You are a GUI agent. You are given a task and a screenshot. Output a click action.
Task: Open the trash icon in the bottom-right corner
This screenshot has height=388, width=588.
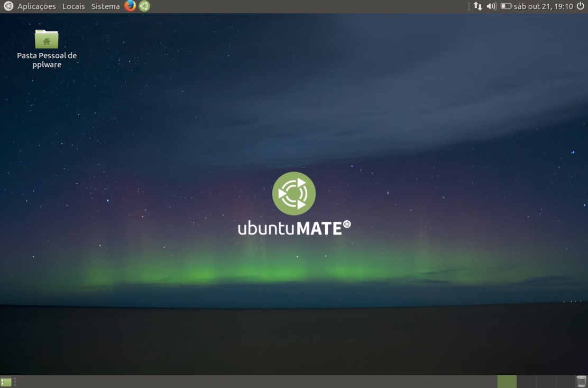(x=581, y=381)
